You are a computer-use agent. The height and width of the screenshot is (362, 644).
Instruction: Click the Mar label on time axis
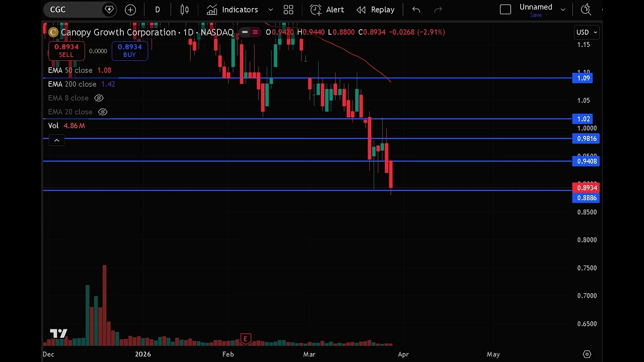(x=309, y=354)
